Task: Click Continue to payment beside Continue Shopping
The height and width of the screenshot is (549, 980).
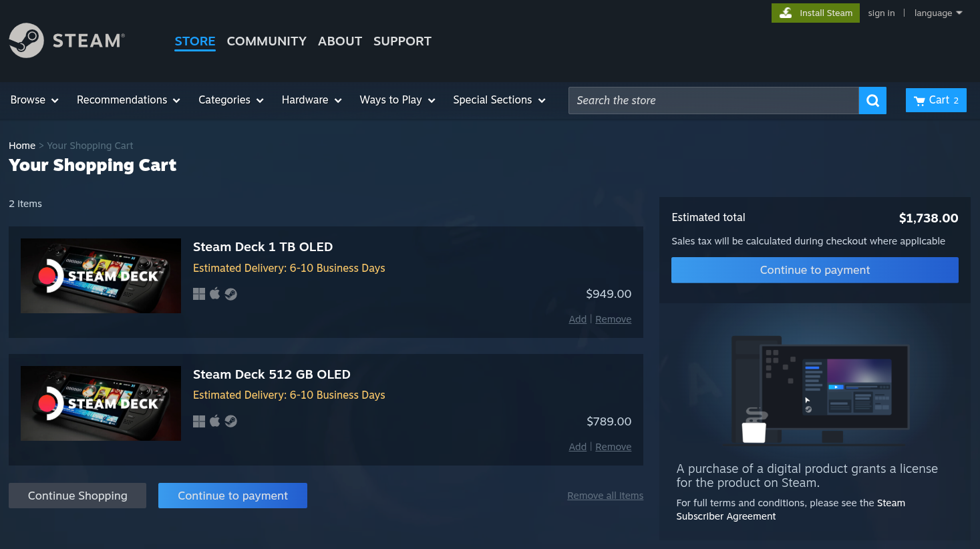Action: 232,496
